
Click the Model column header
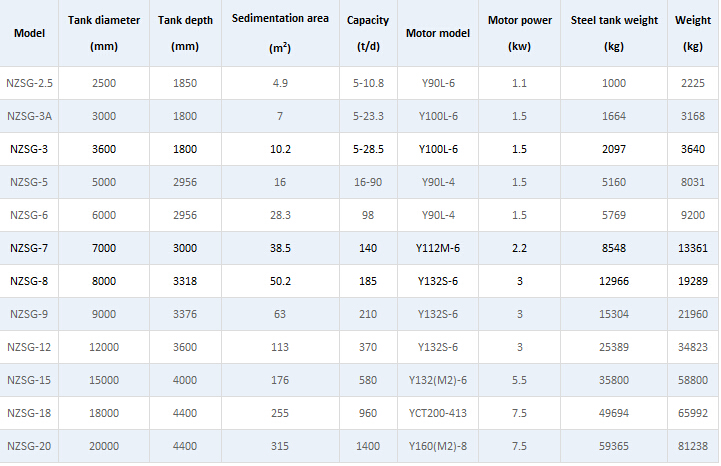coord(28,33)
